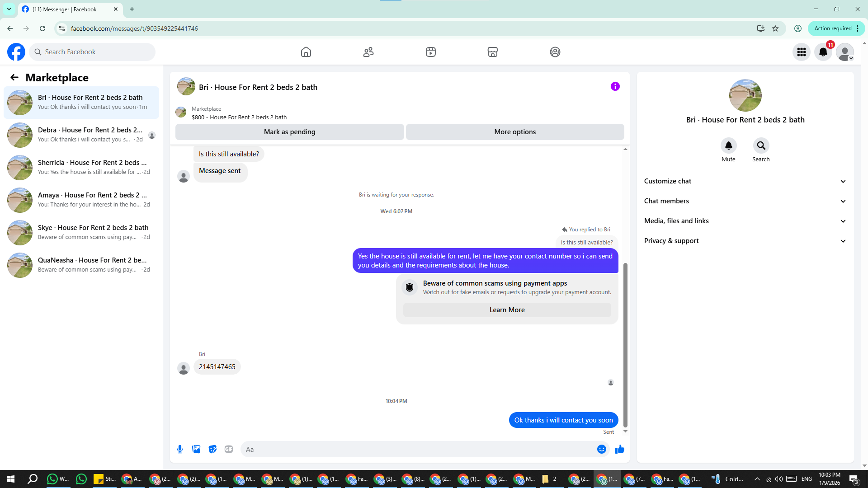Open the emoji picker in message box

coord(601,449)
